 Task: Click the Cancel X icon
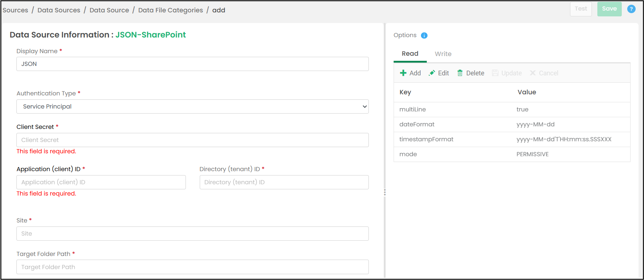click(x=532, y=73)
